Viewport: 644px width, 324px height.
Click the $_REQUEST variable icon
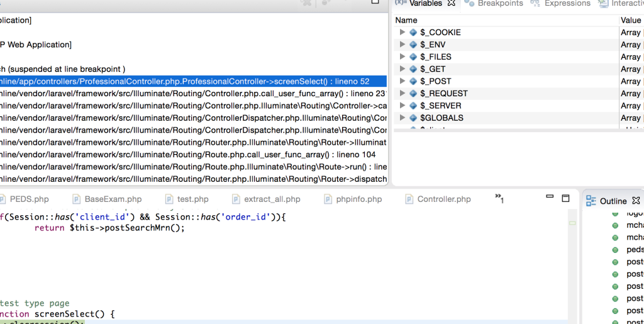(x=413, y=94)
